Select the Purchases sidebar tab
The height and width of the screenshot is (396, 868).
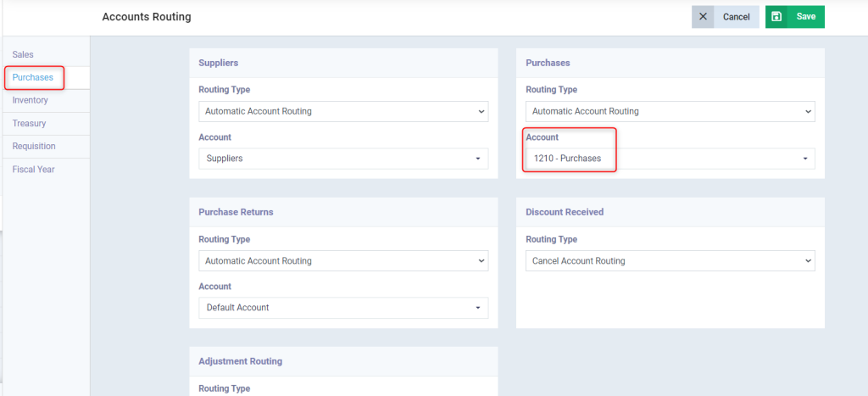coord(47,77)
